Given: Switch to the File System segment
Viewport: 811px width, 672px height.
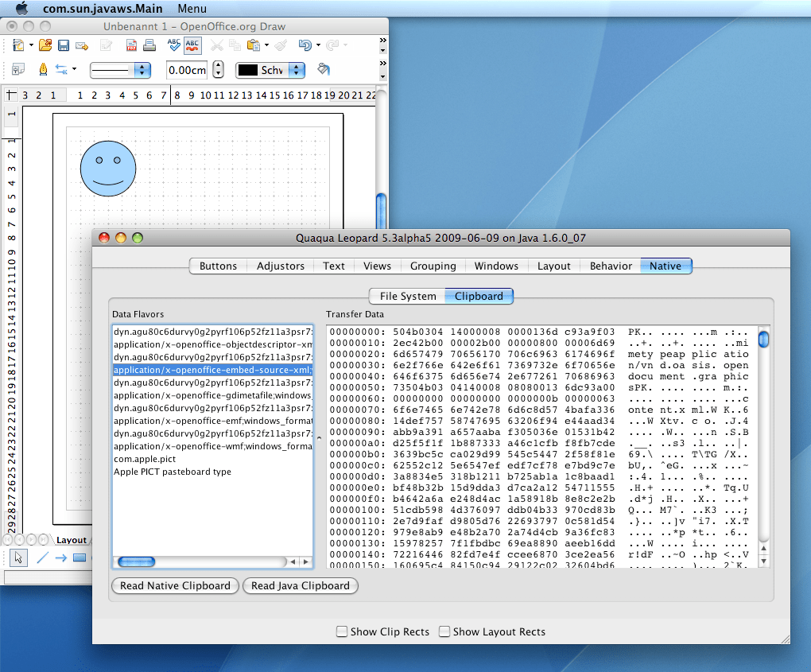Looking at the screenshot, I should (406, 296).
